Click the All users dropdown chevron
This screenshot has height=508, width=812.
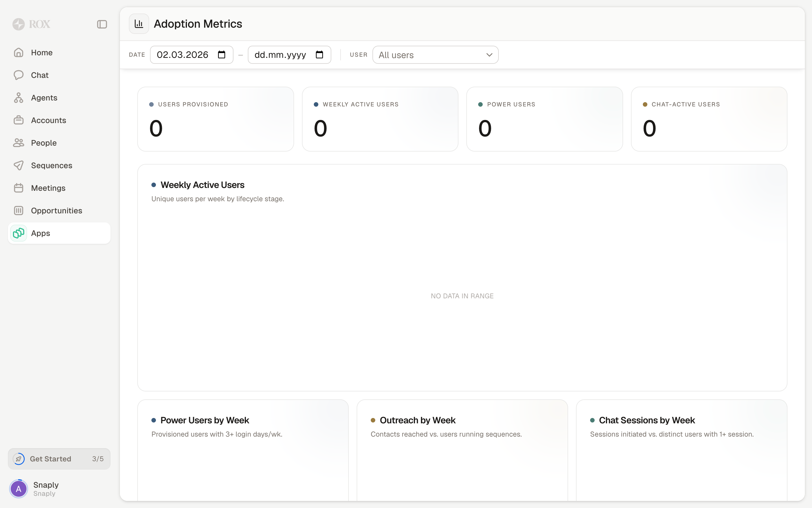tap(489, 55)
